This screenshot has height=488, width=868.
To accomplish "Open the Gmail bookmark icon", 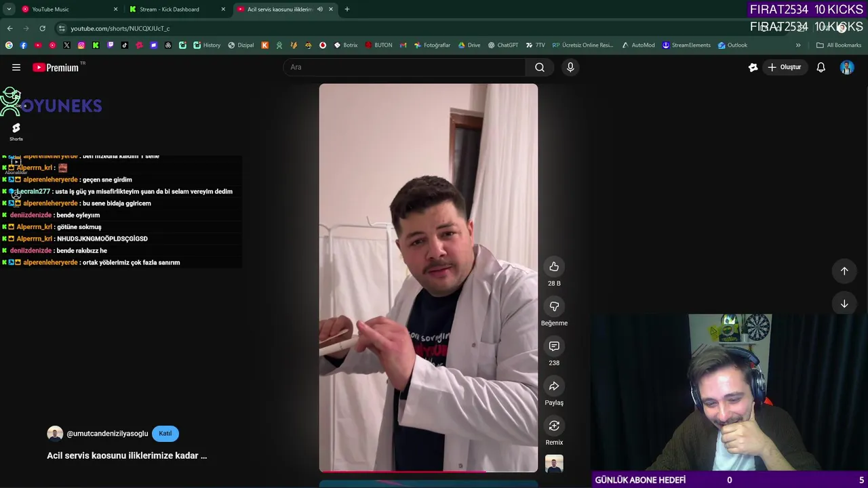I will (x=403, y=45).
